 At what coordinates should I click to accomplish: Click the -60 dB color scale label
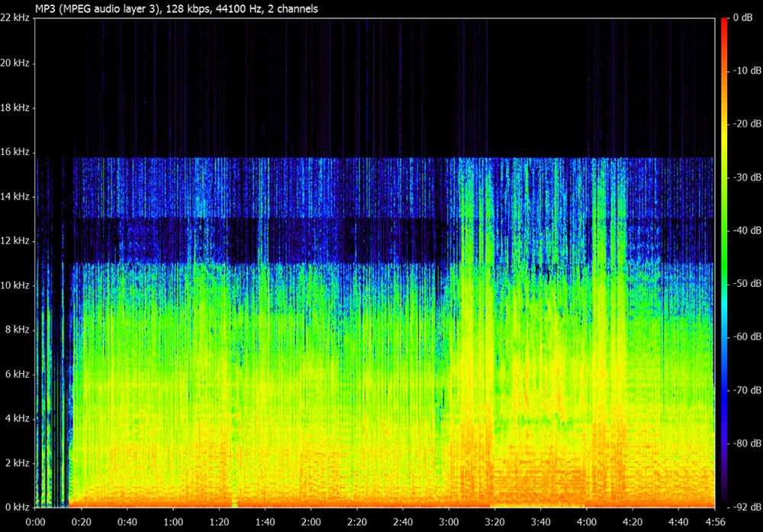748,337
